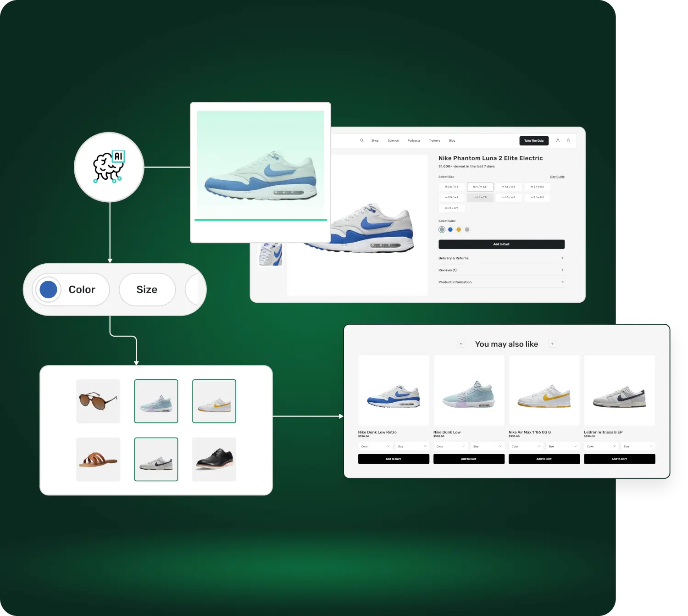
Task: Choose size m 6 / w 7.5
Action: click(480, 197)
